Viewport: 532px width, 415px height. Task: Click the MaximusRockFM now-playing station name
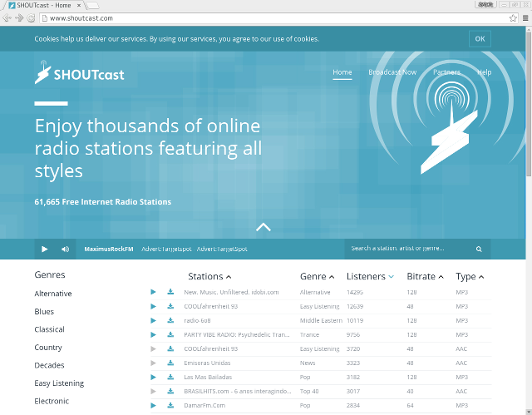pos(109,249)
